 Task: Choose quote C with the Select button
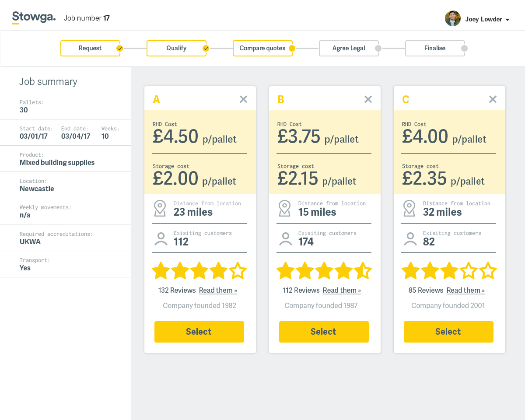(448, 332)
